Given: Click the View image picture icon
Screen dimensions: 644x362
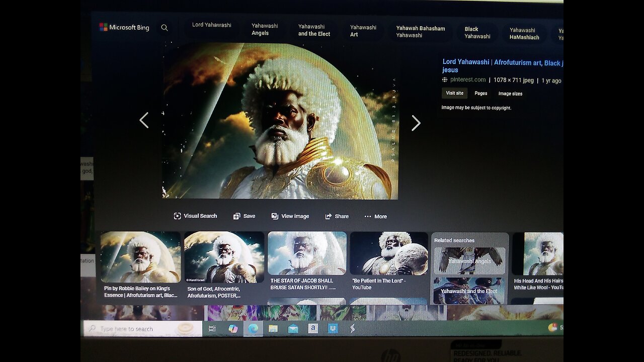Looking at the screenshot, I should 275,216.
